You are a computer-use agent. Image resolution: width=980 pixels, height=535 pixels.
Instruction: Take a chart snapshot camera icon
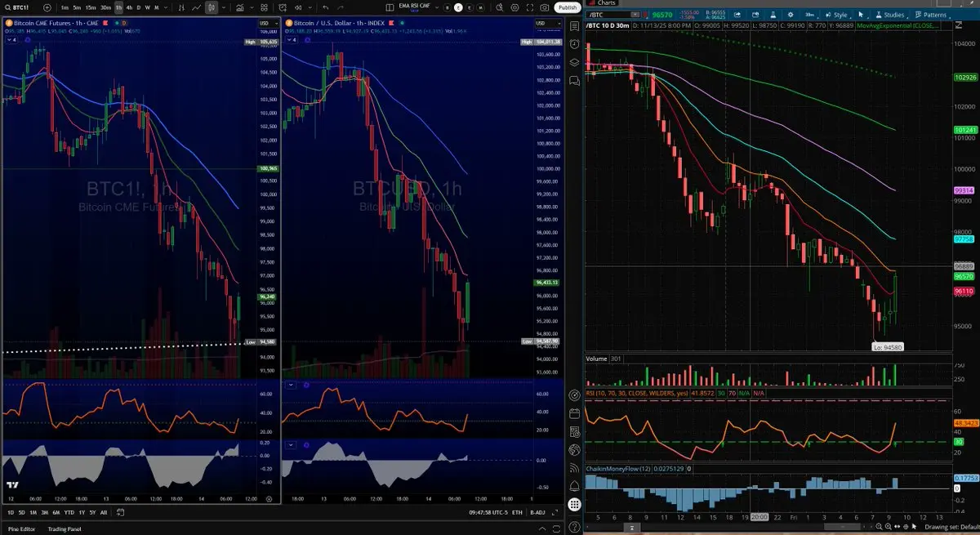[x=545, y=7]
